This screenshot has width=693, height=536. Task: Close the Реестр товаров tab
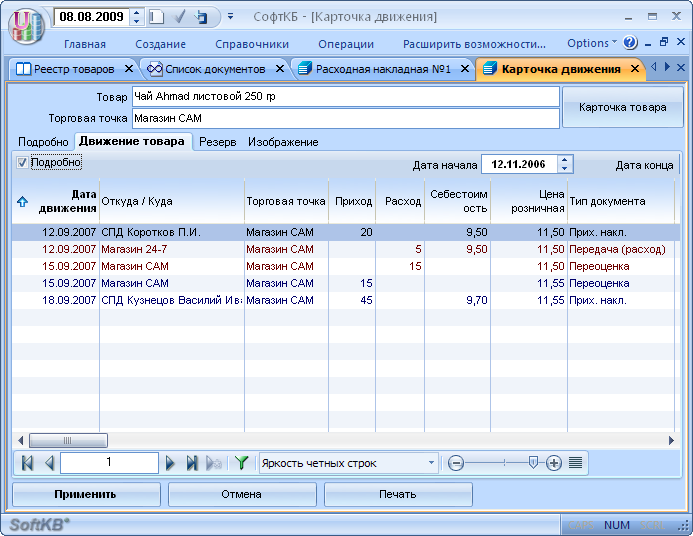tap(129, 69)
